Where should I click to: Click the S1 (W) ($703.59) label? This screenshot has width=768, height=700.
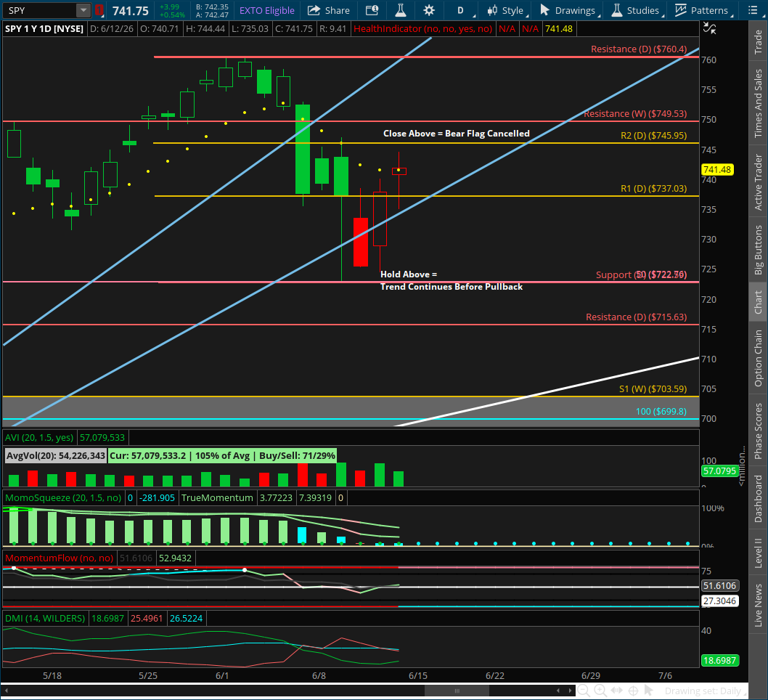(653, 389)
